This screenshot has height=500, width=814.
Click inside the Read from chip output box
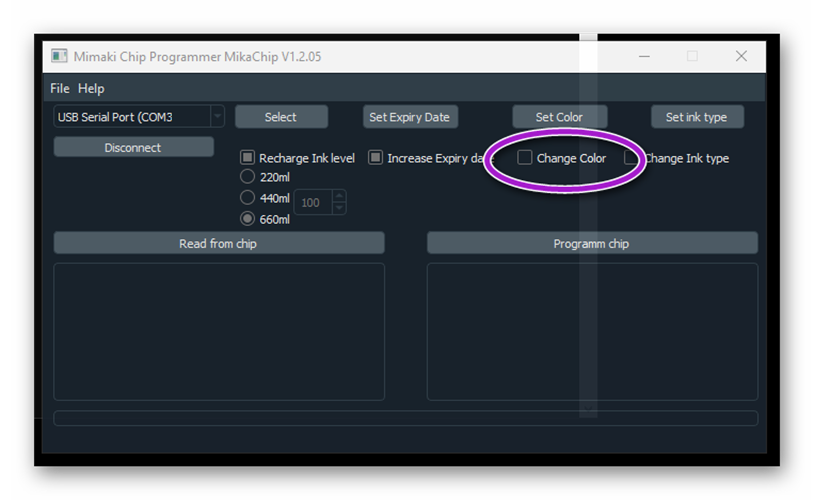point(219,332)
